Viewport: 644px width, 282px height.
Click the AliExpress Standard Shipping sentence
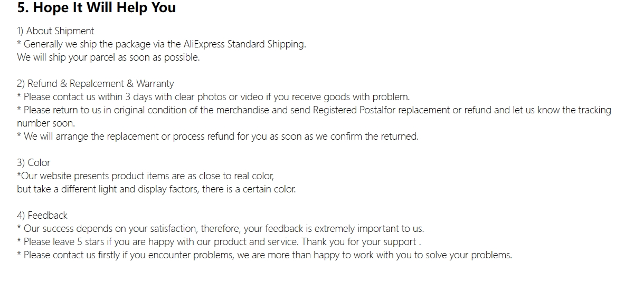pos(162,44)
